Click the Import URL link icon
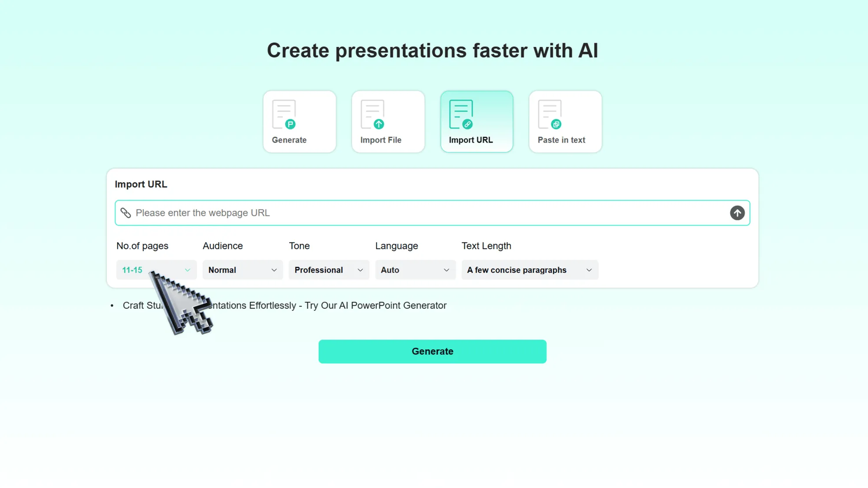868x488 pixels. click(x=460, y=113)
